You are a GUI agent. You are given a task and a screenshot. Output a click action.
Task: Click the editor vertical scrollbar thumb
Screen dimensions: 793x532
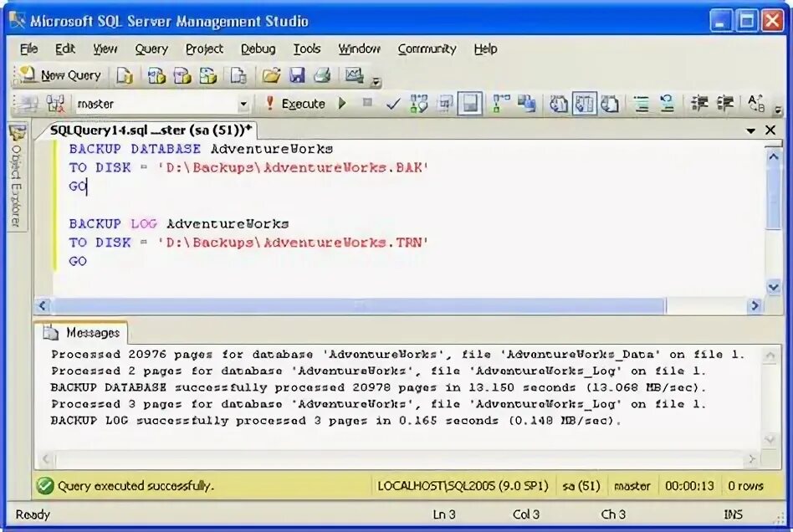773,197
